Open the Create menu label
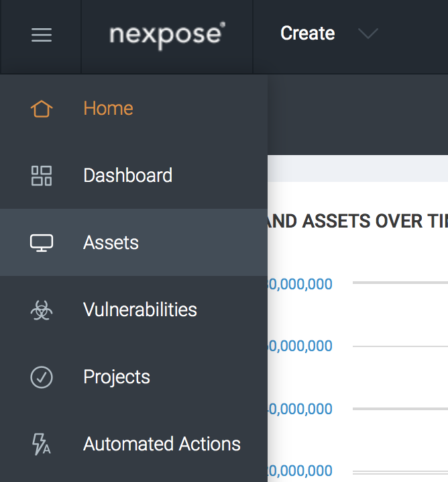Image resolution: width=448 pixels, height=482 pixels. 307,34
